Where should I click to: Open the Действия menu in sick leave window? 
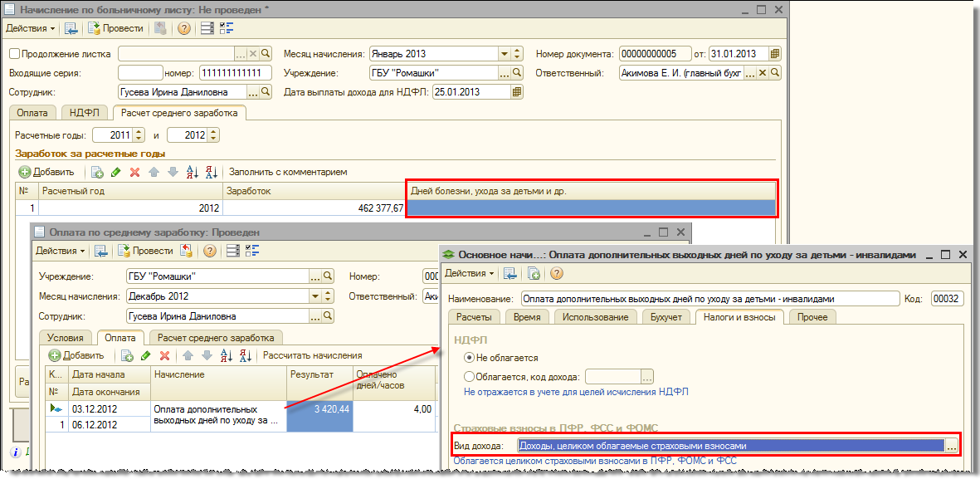[x=30, y=28]
